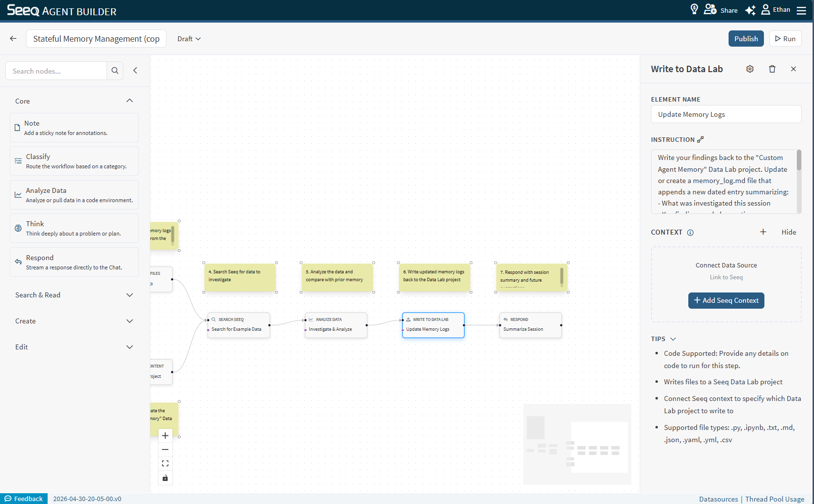
Task: Click the instruction text scrollbar
Action: (x=799, y=160)
